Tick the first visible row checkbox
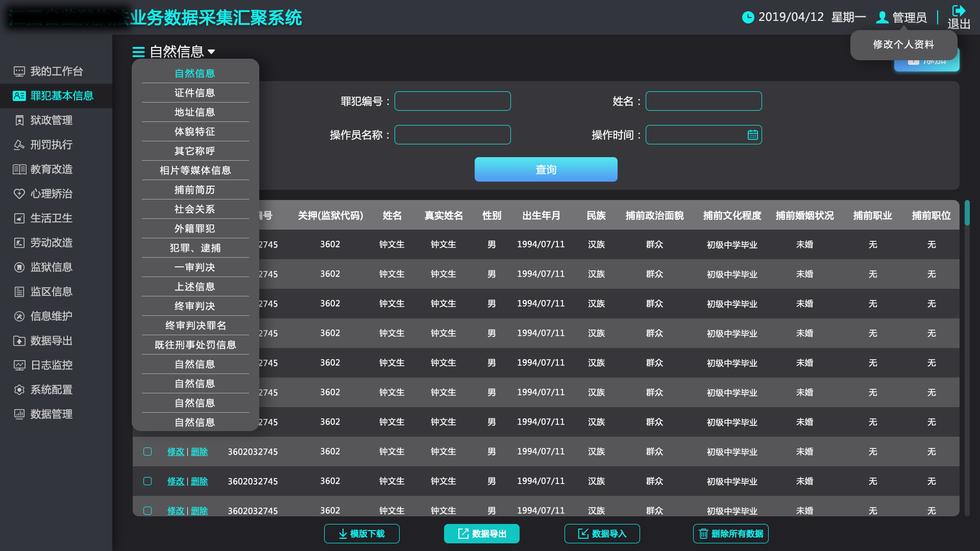This screenshot has width=980, height=551. point(148,452)
